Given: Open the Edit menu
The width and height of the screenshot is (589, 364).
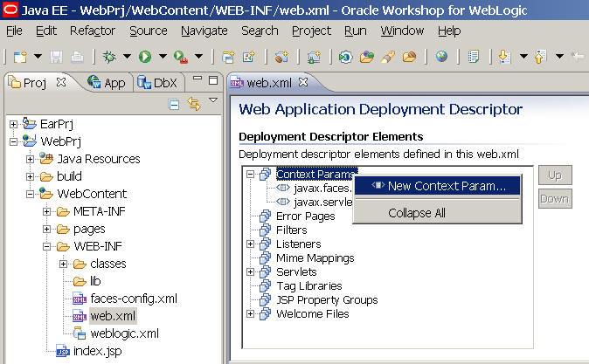Looking at the screenshot, I should click(46, 31).
